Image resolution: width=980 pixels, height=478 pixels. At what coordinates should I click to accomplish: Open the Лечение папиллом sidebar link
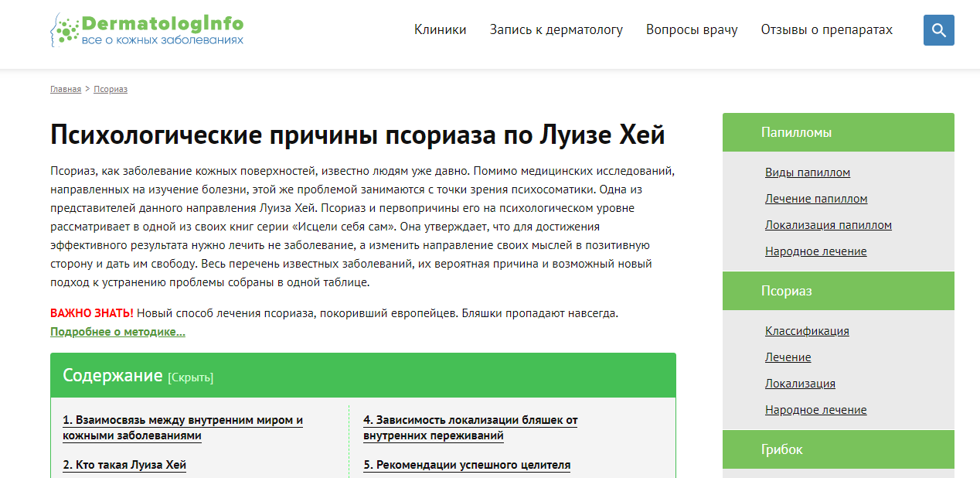point(816,199)
